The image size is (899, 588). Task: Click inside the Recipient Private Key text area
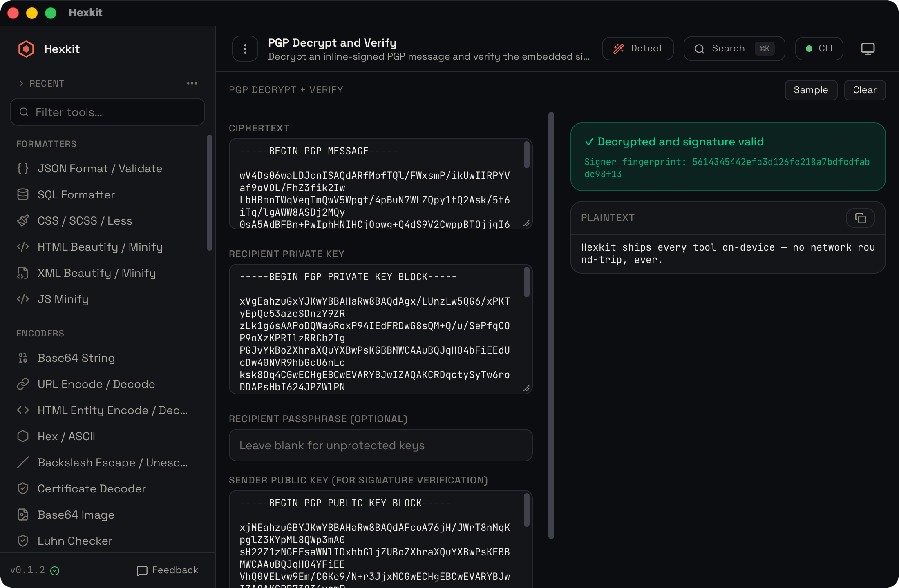pos(380,329)
